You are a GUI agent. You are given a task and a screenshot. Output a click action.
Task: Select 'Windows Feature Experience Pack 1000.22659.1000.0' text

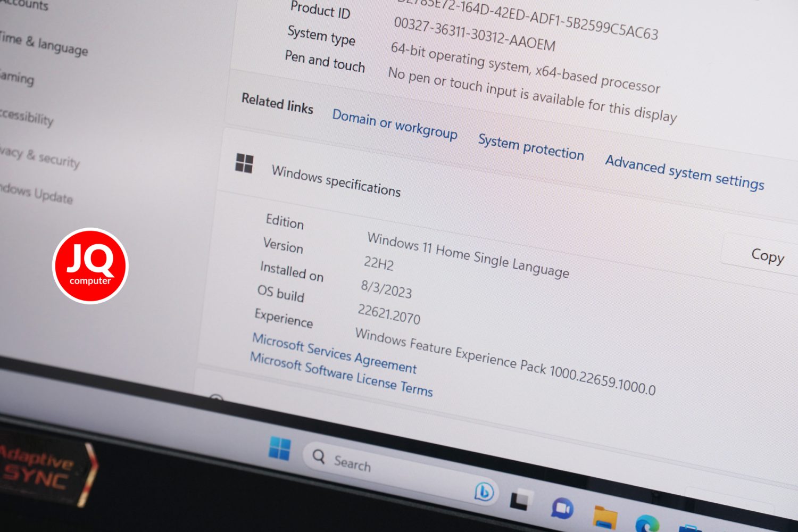click(505, 361)
